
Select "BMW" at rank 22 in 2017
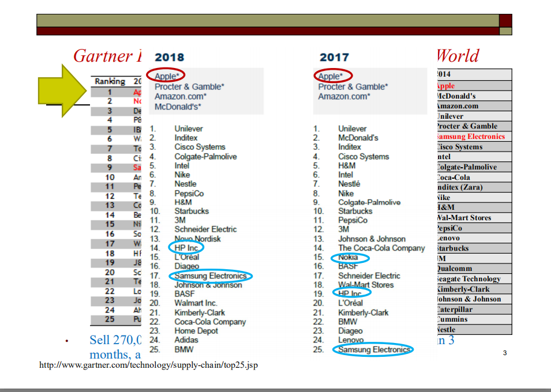347,322
